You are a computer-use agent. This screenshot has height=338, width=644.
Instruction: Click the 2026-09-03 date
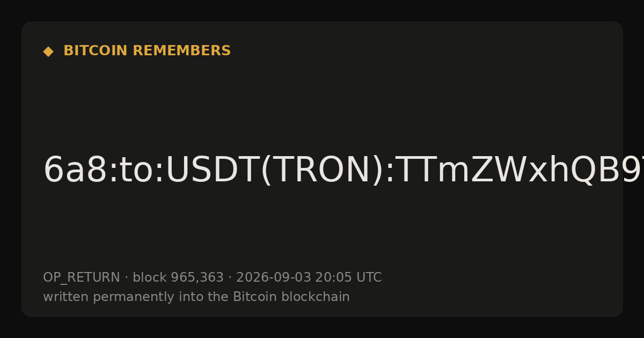click(x=274, y=278)
